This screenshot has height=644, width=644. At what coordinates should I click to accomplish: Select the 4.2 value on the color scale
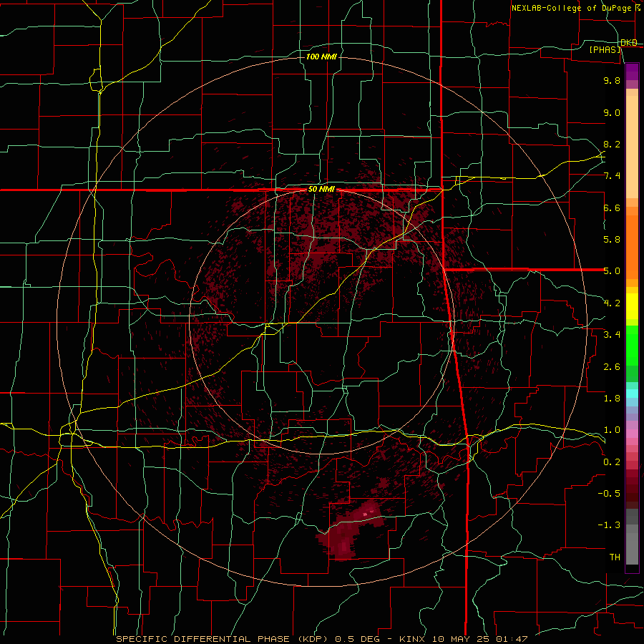click(612, 303)
